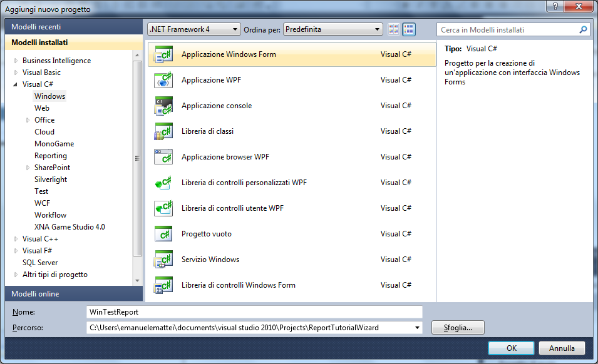598x364 pixels.
Task: Choose the Libreria di controlli utente WPF icon
Action: coord(163,208)
